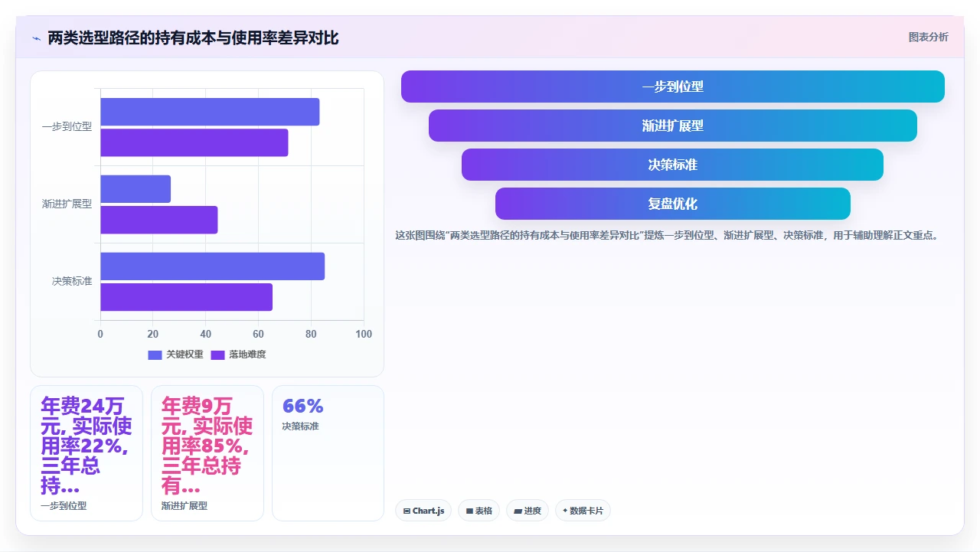Click the lightning icon beside the title
Image resolution: width=980 pixels, height=552 pixels.
pos(36,38)
